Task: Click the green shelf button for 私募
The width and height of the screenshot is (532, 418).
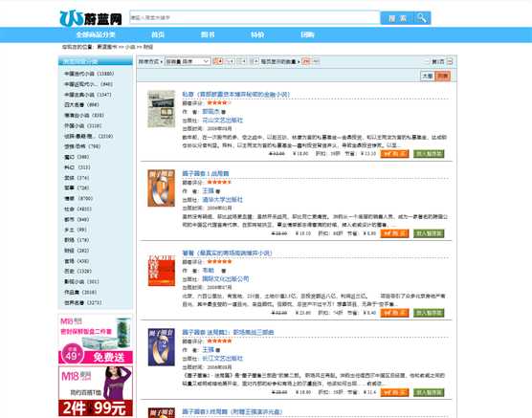Action: (x=429, y=154)
